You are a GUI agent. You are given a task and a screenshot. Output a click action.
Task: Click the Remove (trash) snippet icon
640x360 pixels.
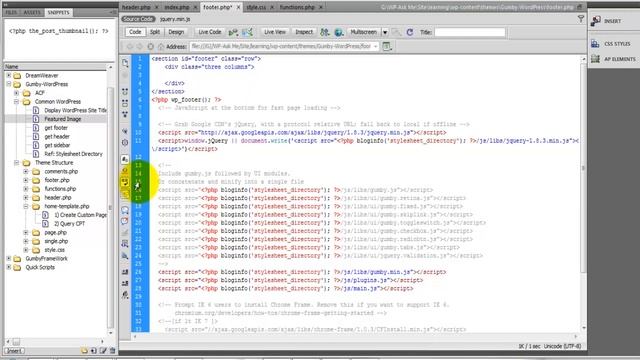112,351
